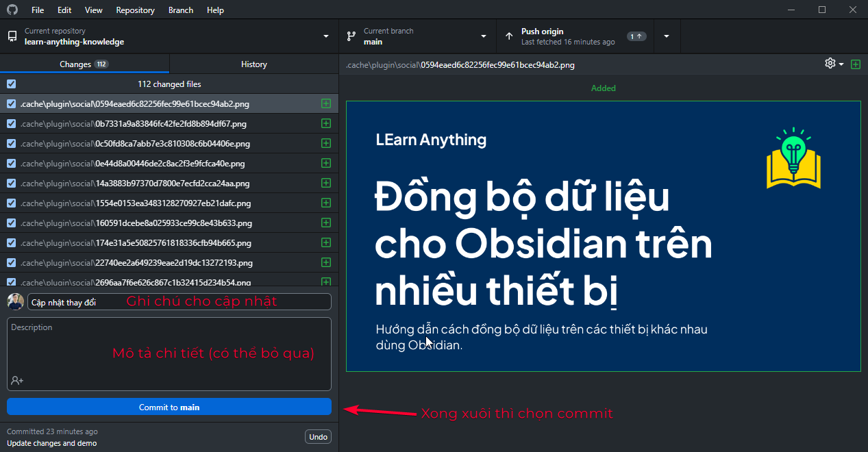Click the pending push count badge
This screenshot has height=452, width=868.
click(x=636, y=36)
